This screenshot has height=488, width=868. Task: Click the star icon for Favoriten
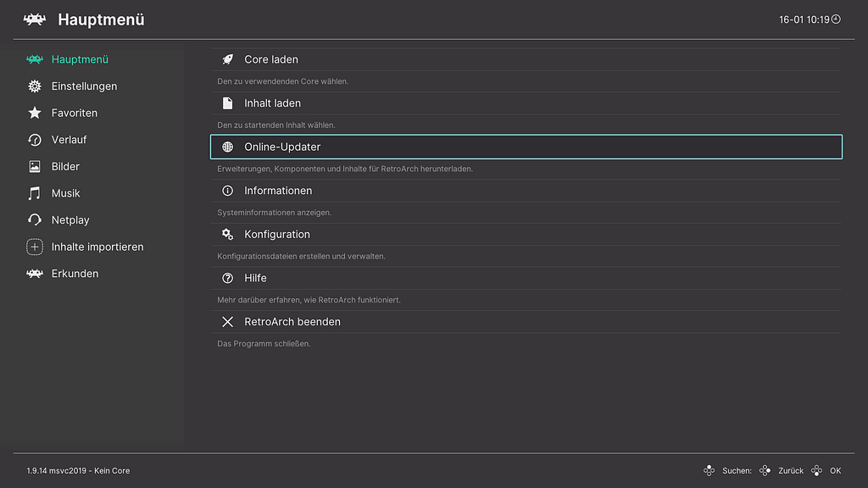coord(35,113)
